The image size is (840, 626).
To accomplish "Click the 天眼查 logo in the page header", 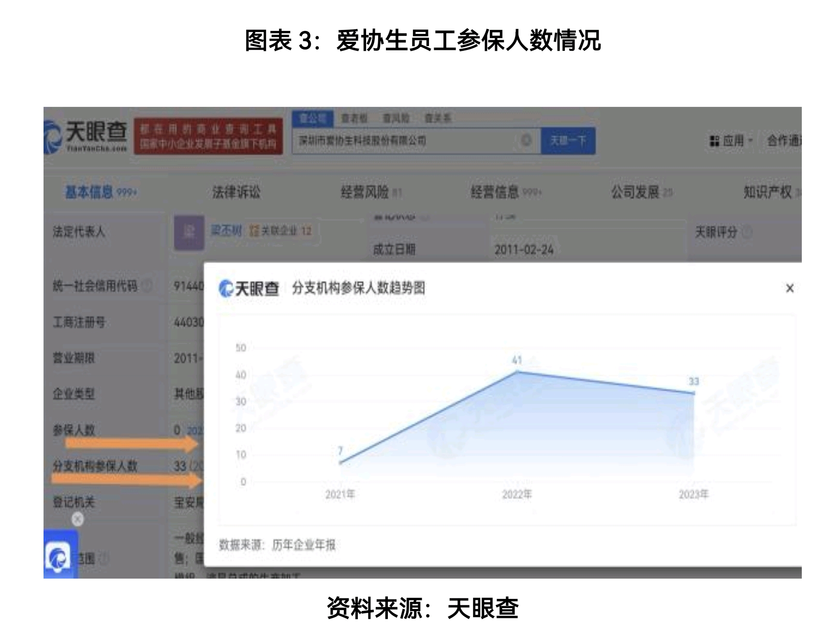I will click(87, 136).
